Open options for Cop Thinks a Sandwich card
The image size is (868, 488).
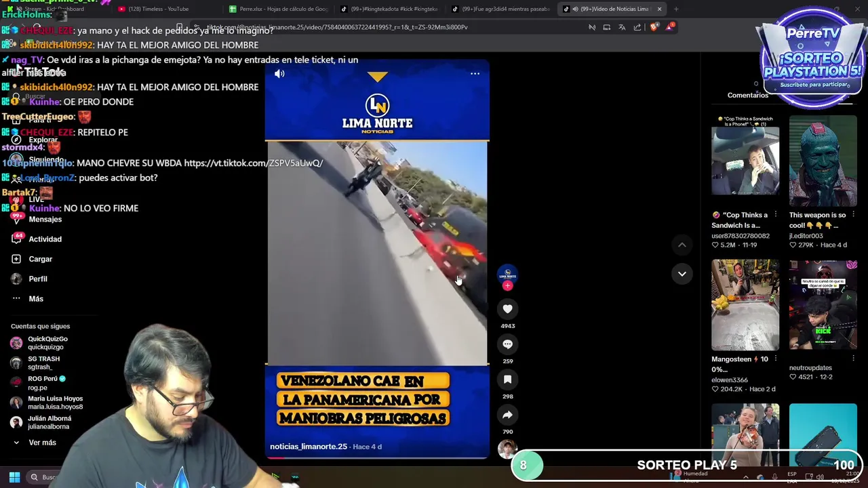coord(776,216)
